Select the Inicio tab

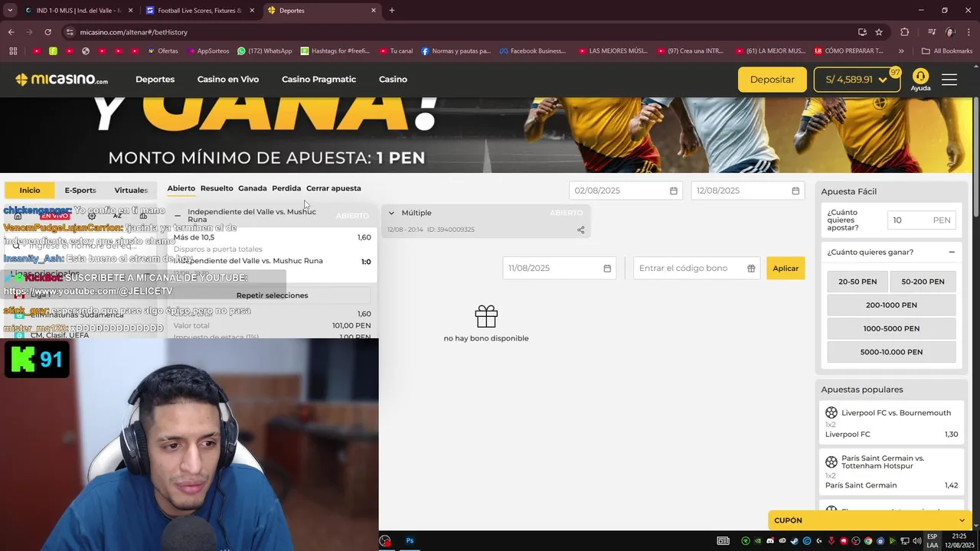pos(30,191)
